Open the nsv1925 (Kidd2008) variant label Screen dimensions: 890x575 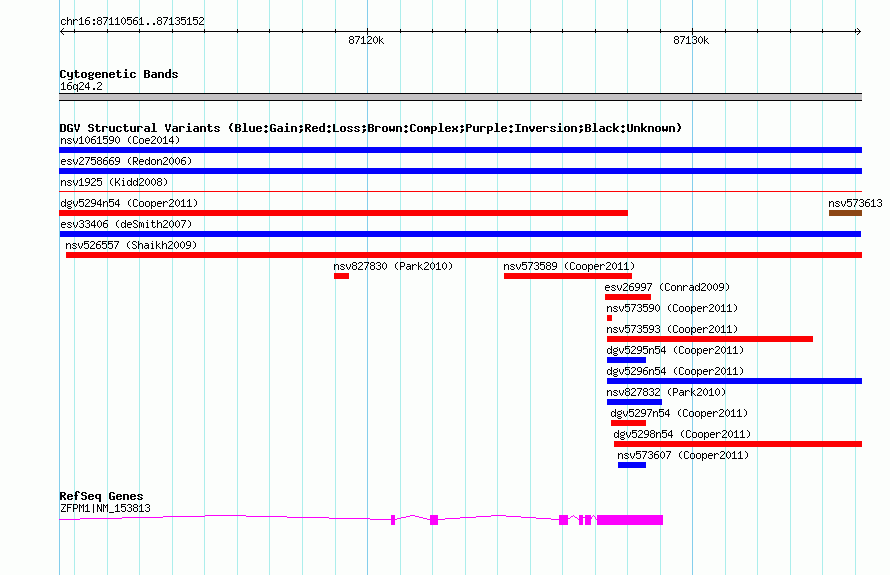(114, 182)
